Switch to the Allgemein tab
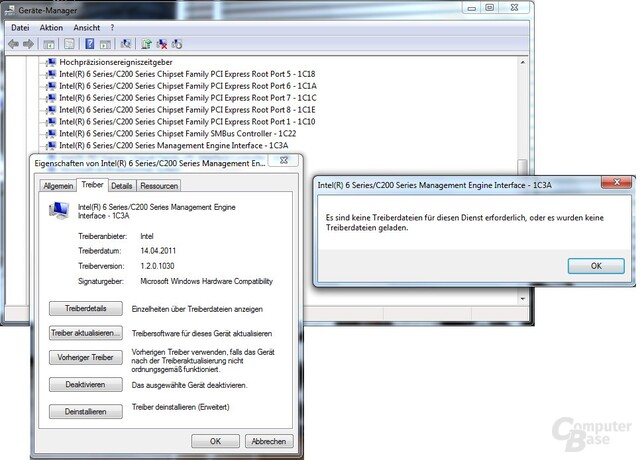The width and height of the screenshot is (640, 460). [x=58, y=186]
